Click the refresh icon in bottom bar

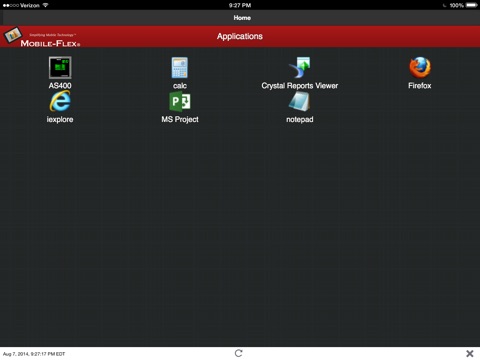point(239,353)
